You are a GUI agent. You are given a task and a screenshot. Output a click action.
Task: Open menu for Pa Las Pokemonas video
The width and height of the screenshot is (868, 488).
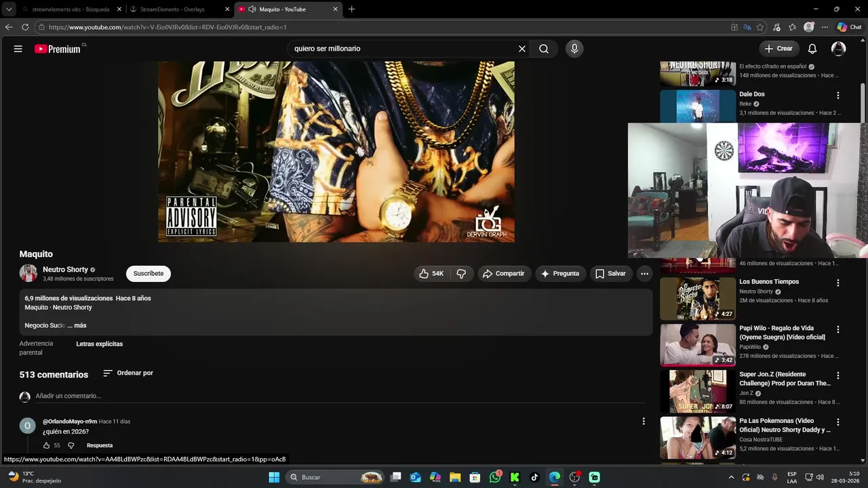click(x=838, y=422)
